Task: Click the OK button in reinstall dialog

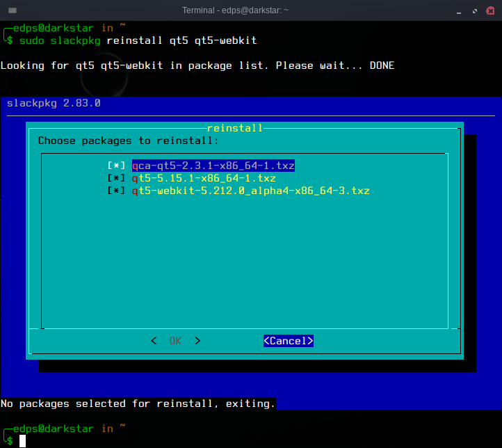Action: pos(175,341)
